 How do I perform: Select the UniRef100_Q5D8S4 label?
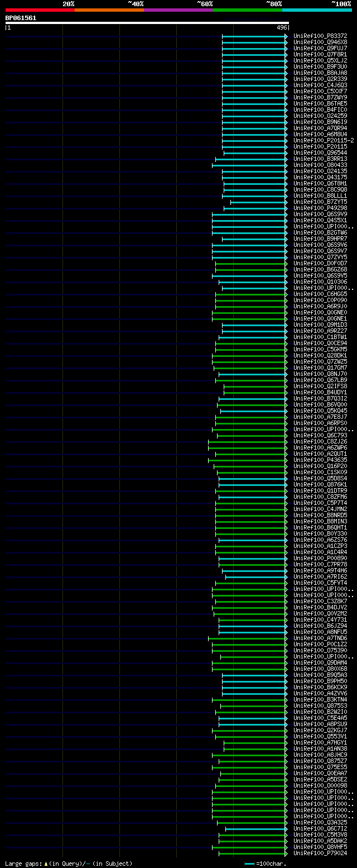(320, 479)
